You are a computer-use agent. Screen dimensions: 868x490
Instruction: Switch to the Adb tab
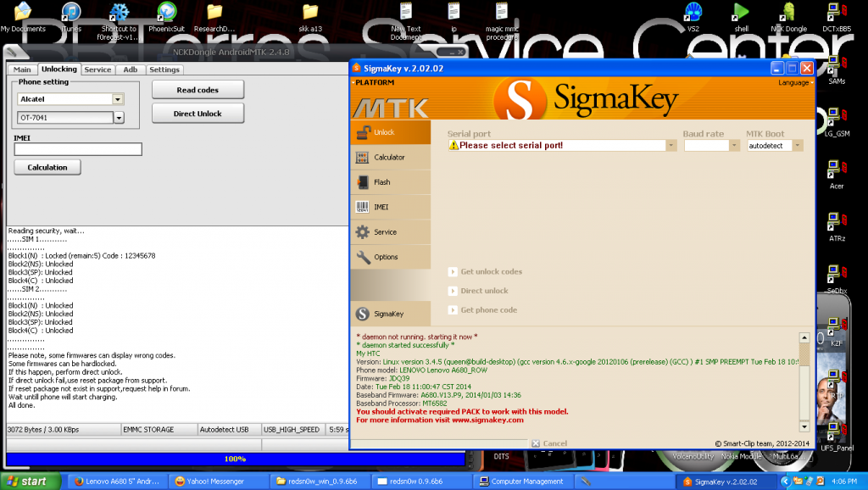pyautogui.click(x=130, y=70)
